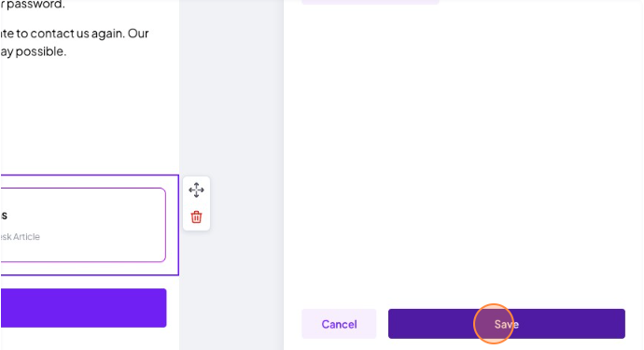The width and height of the screenshot is (644, 350).
Task: Click the white padding right of the article card
Action: tap(172, 225)
